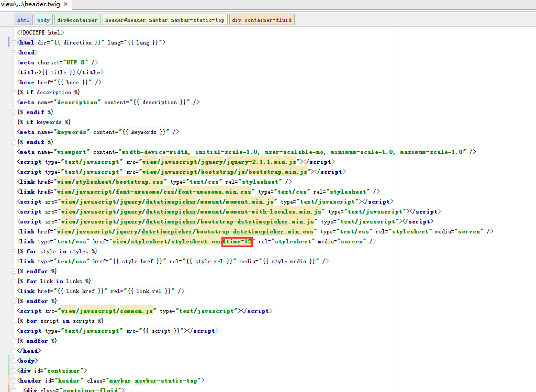The image size is (536, 392).
Task: Collapse the html tag fold marker
Action: click(x=14, y=43)
